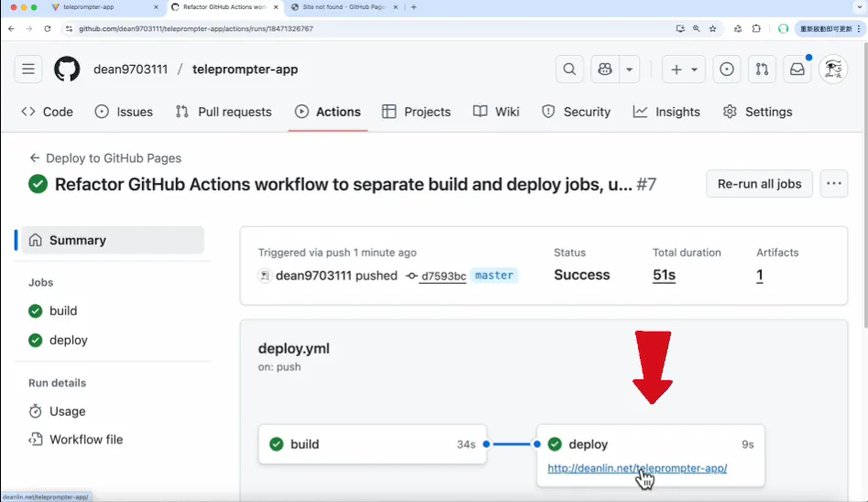Open the Security tab
The image size is (868, 502).
[x=576, y=112]
